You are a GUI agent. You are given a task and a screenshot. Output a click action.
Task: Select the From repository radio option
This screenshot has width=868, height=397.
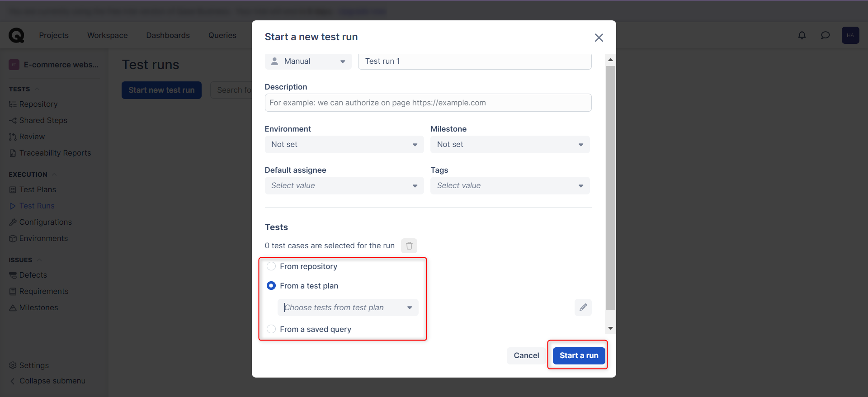click(271, 266)
